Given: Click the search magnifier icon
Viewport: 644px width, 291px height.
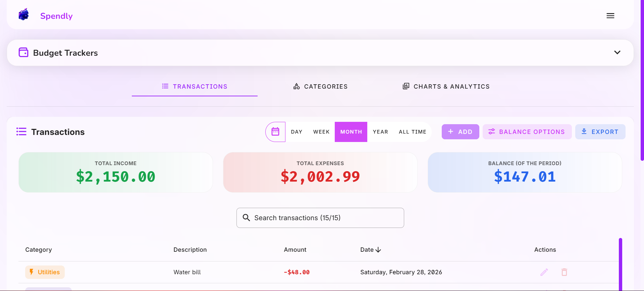Looking at the screenshot, I should (246, 218).
